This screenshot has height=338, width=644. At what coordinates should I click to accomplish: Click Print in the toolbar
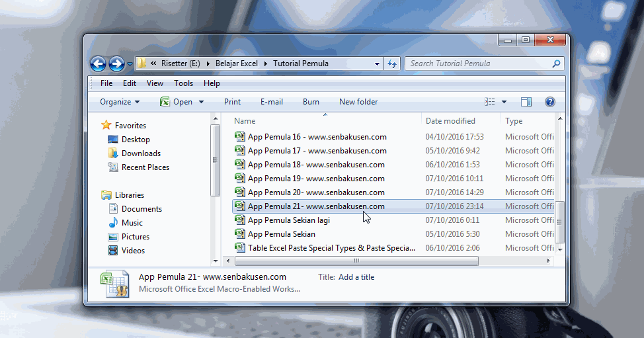pos(233,102)
